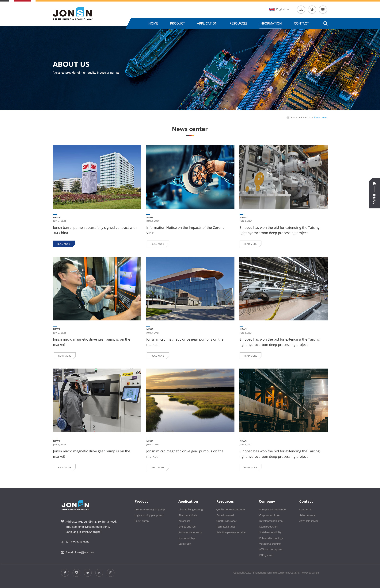
Task: Click footer link Barrel pump
Action: 142,521
